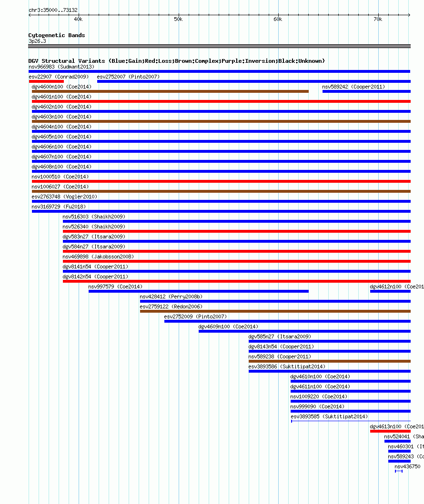Open variant esv2759122 (Redon2006)

[171, 306]
